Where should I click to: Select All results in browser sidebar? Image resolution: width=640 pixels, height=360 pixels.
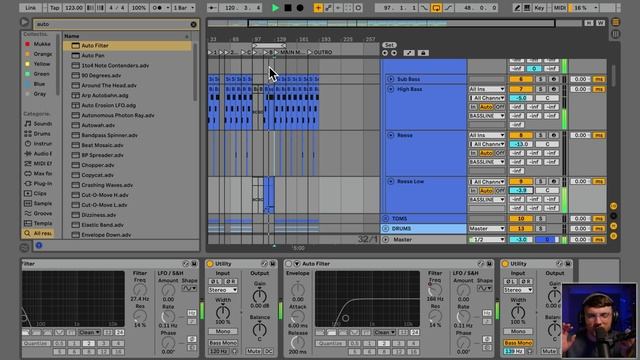(x=38, y=233)
